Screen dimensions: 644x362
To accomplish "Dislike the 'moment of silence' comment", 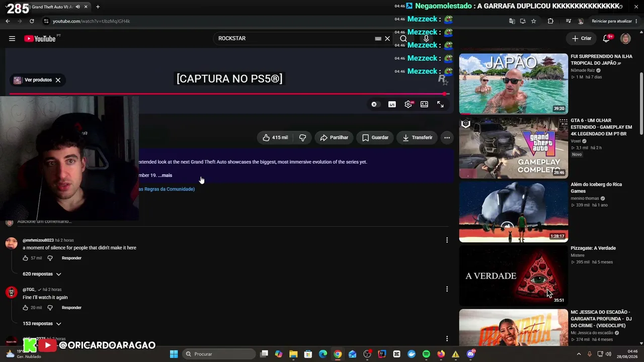I will [x=50, y=258].
